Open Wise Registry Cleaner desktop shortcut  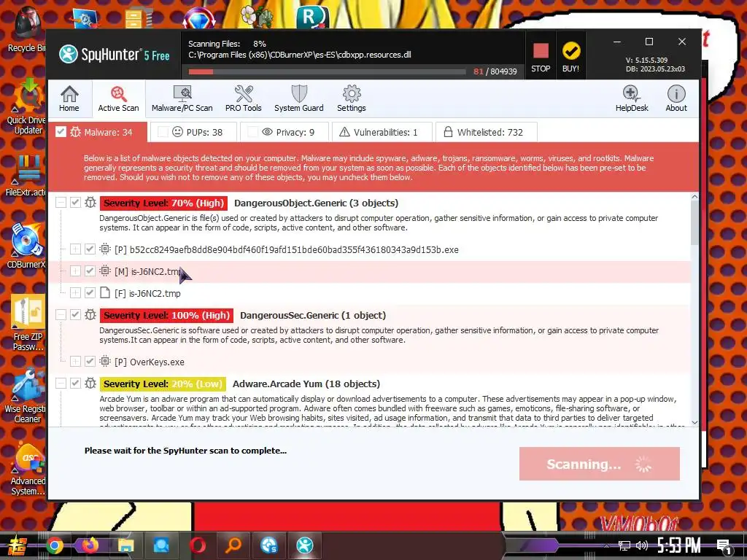click(26, 395)
